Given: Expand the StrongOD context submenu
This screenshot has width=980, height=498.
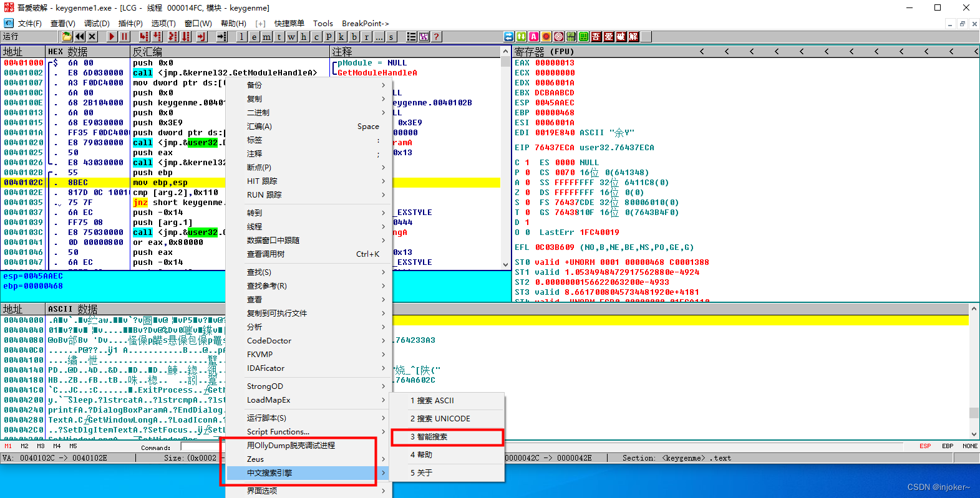Looking at the screenshot, I should 308,386.
